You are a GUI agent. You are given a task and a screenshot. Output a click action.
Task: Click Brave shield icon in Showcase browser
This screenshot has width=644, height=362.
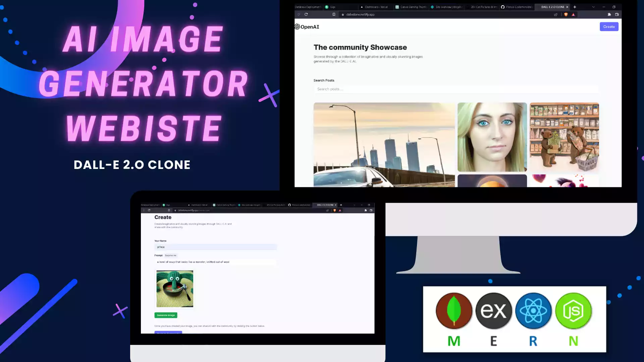(x=566, y=14)
